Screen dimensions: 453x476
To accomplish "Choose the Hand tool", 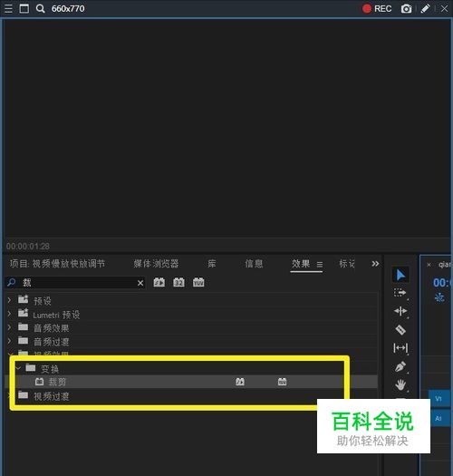I will pyautogui.click(x=400, y=385).
